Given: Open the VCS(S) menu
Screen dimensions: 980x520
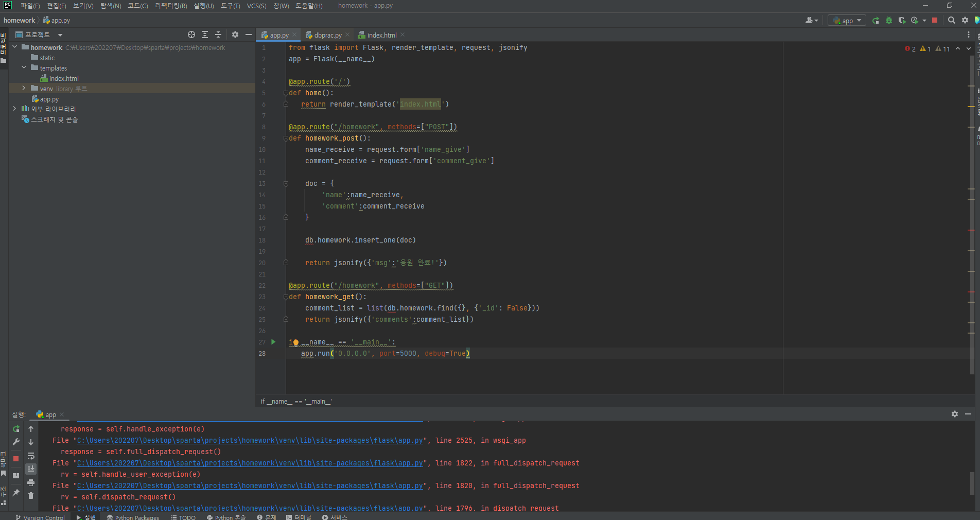Looking at the screenshot, I should (256, 6).
